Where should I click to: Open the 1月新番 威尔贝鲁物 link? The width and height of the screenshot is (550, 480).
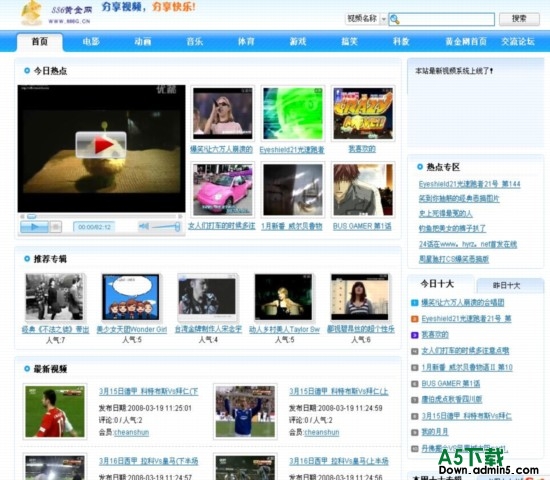(292, 227)
